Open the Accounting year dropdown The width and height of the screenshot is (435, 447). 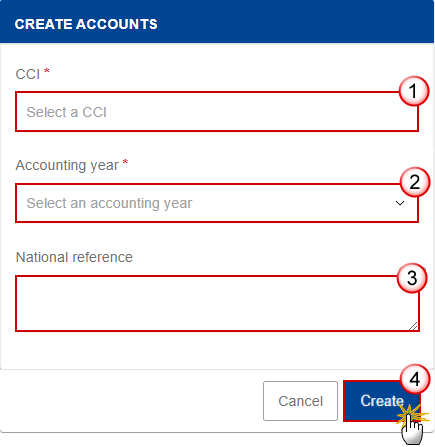(x=217, y=203)
